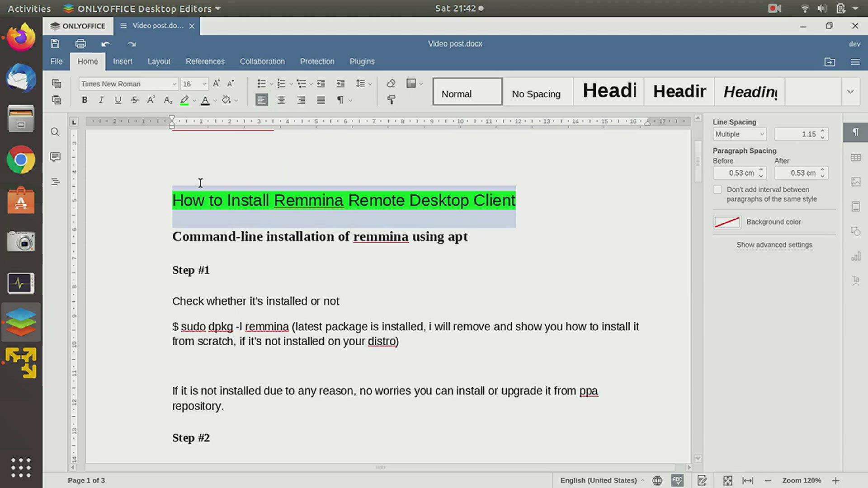Click the Save document icon

55,44
